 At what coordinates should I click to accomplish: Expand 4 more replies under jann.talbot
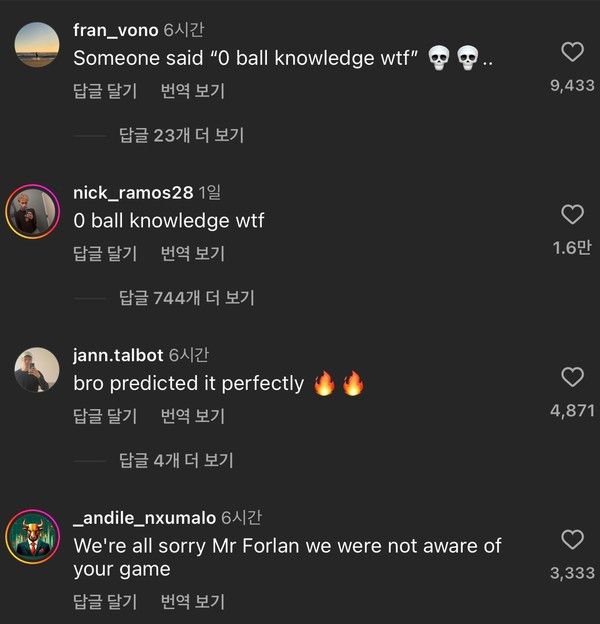176,460
